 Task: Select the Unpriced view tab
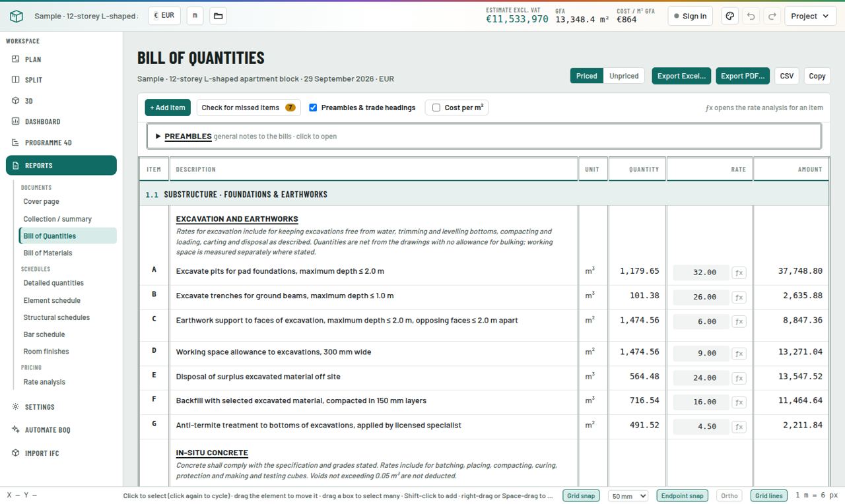pyautogui.click(x=624, y=76)
